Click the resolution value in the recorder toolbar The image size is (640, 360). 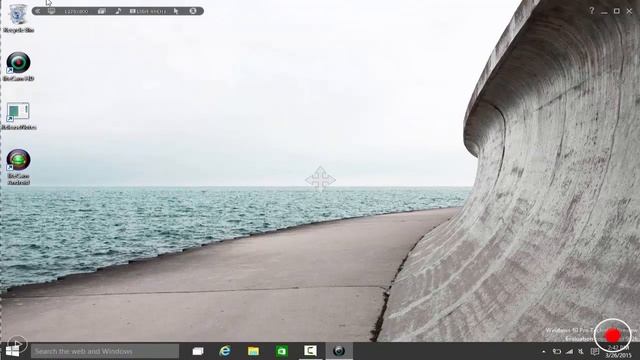pyautogui.click(x=76, y=11)
